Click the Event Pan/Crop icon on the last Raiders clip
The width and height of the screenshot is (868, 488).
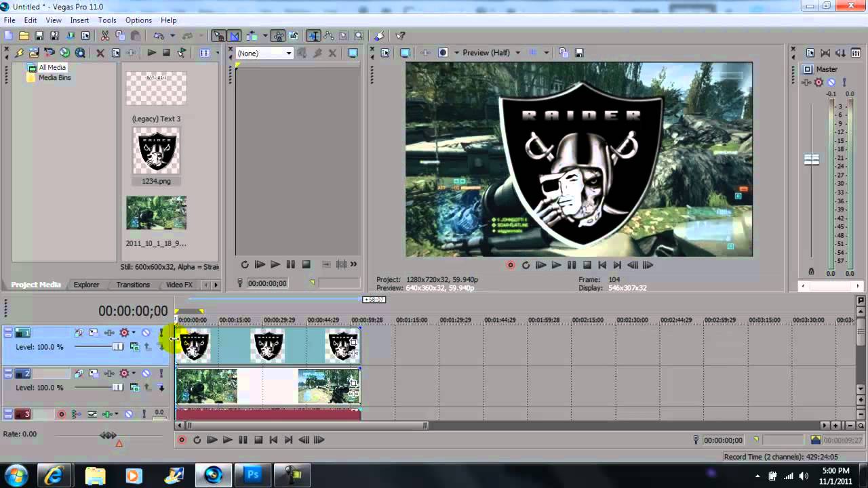pyautogui.click(x=353, y=343)
